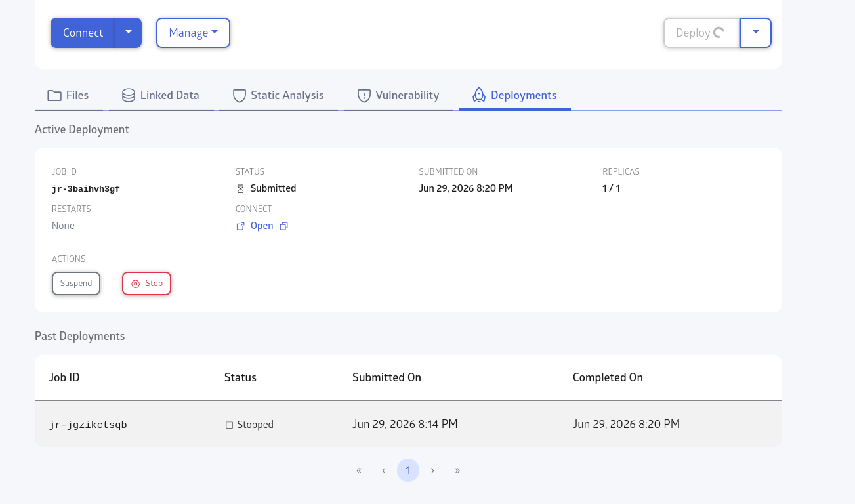Screen dimensions: 855x504
Task: Click the Open link under Connect
Action: click(262, 226)
